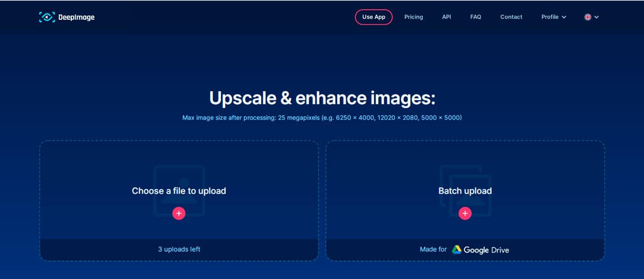Expand the language chevron next to the flag
This screenshot has width=644, height=279.
[597, 17]
